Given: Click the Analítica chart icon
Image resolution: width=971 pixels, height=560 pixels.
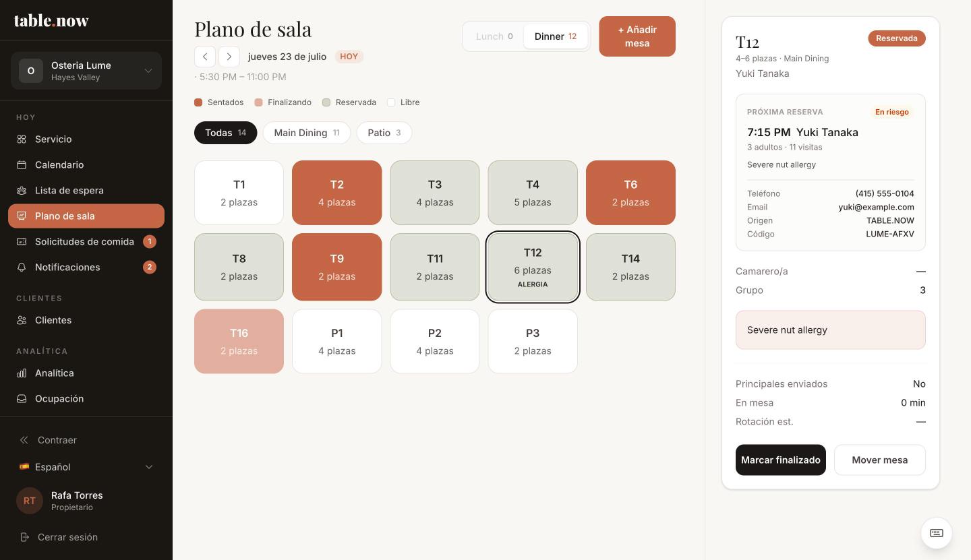Looking at the screenshot, I should pos(22,373).
